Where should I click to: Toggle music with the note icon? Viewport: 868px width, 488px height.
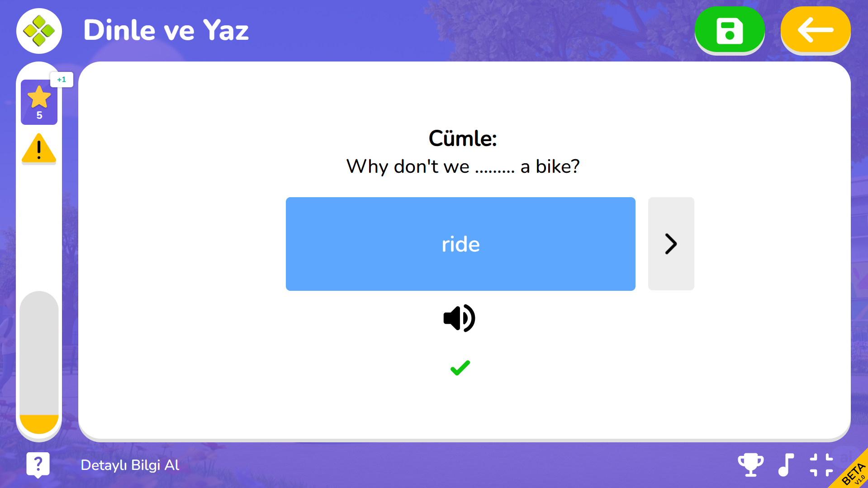click(x=786, y=465)
